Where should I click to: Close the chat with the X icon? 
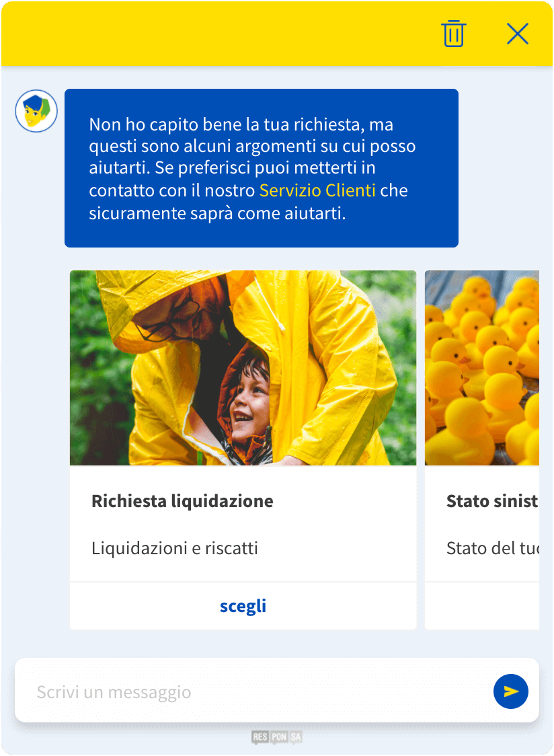click(x=517, y=34)
